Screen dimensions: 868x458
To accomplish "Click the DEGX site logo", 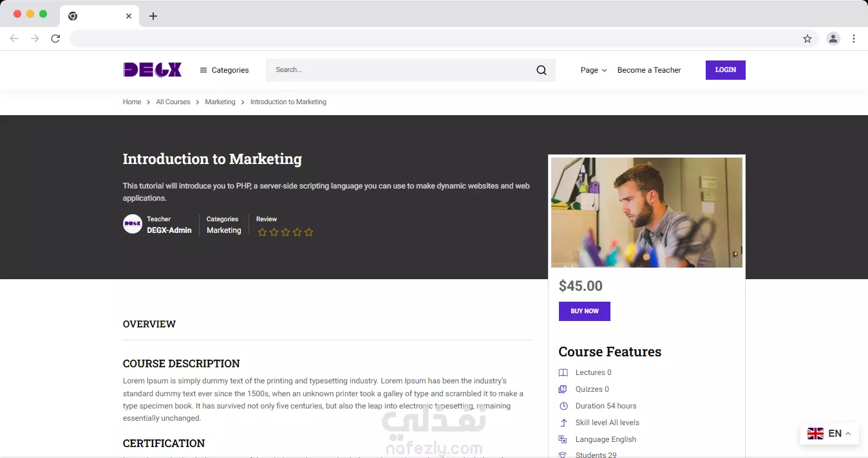I will click(153, 69).
